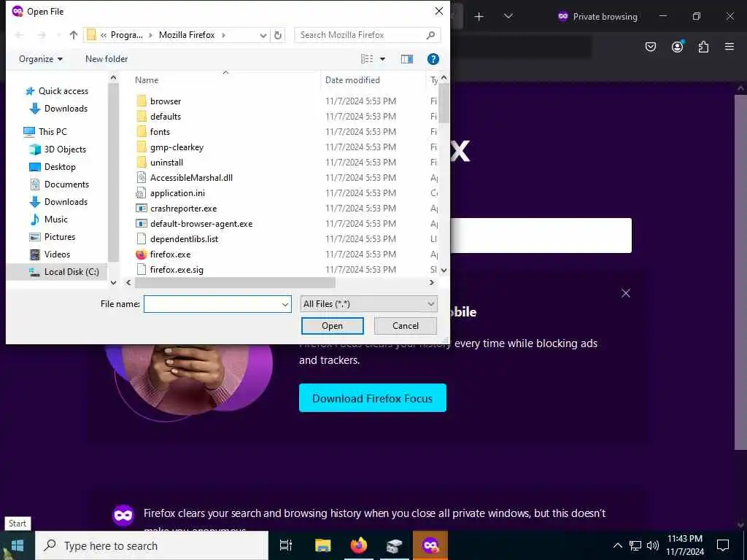
Task: Open new tab in Firefox window
Action: pyautogui.click(x=479, y=17)
